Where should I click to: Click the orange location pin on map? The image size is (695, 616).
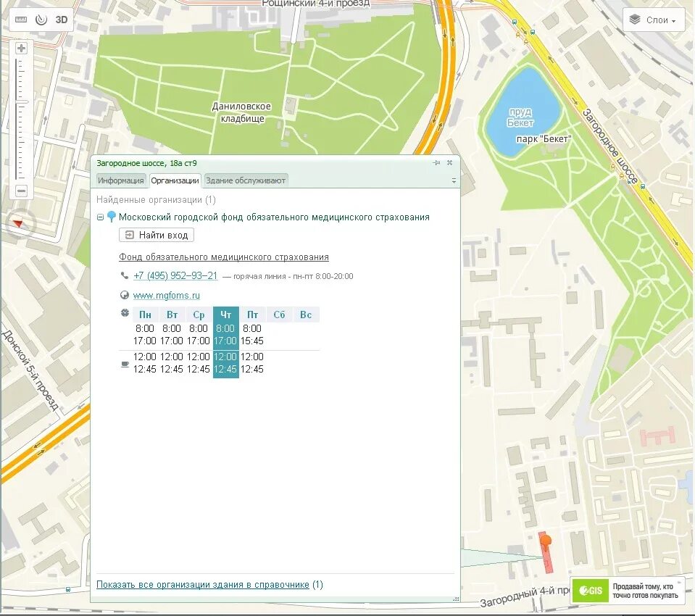click(546, 541)
